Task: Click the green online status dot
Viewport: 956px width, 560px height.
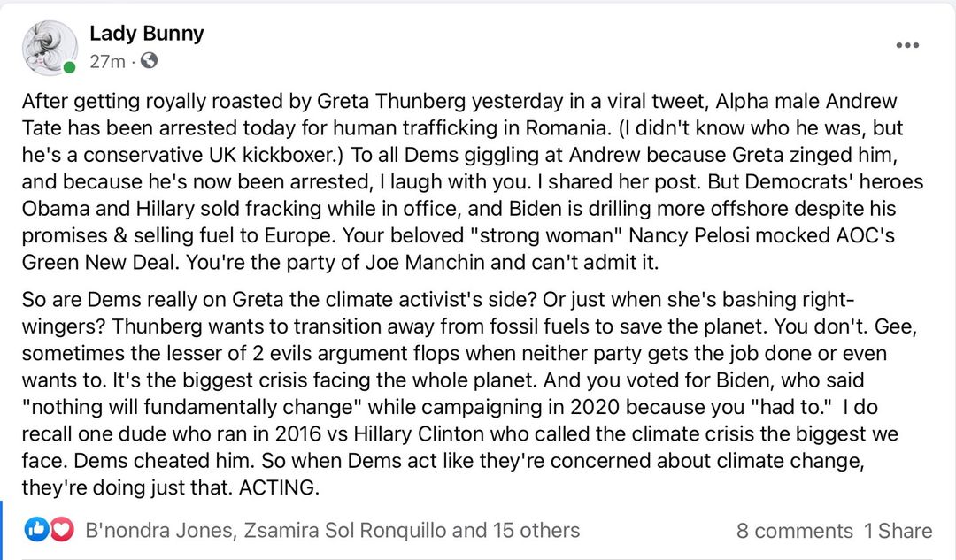Action: click(71, 67)
